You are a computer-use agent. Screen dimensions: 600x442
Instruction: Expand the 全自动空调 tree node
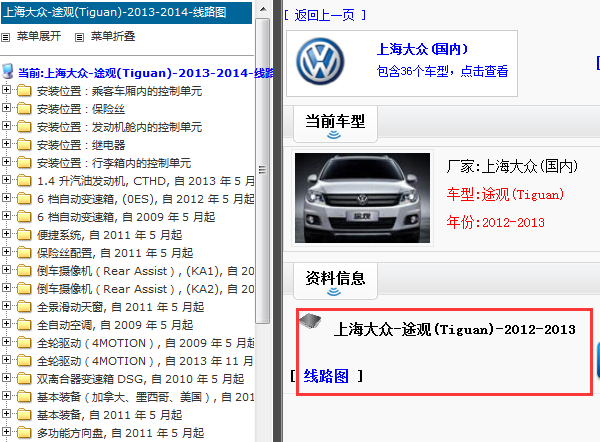[x=6, y=323]
